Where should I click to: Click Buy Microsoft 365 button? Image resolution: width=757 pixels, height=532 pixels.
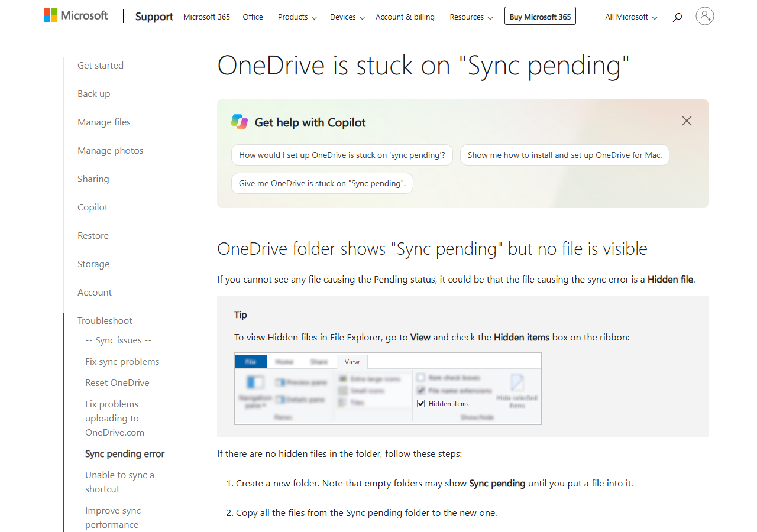(540, 16)
